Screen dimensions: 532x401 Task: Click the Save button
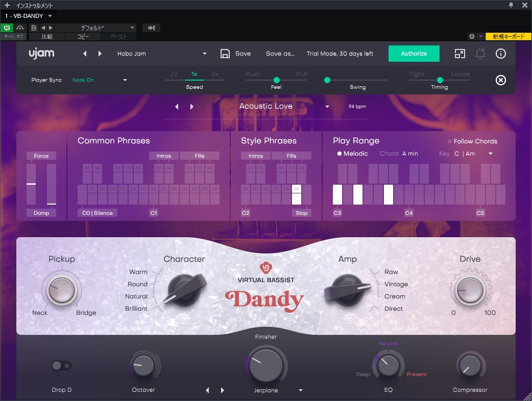pos(243,54)
